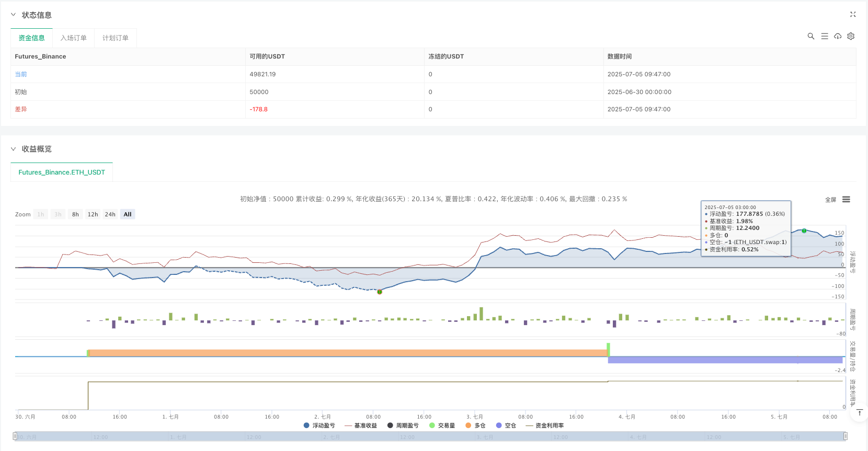Click the right handle of the range navigator
This screenshot has height=451, width=868.
(x=845, y=436)
